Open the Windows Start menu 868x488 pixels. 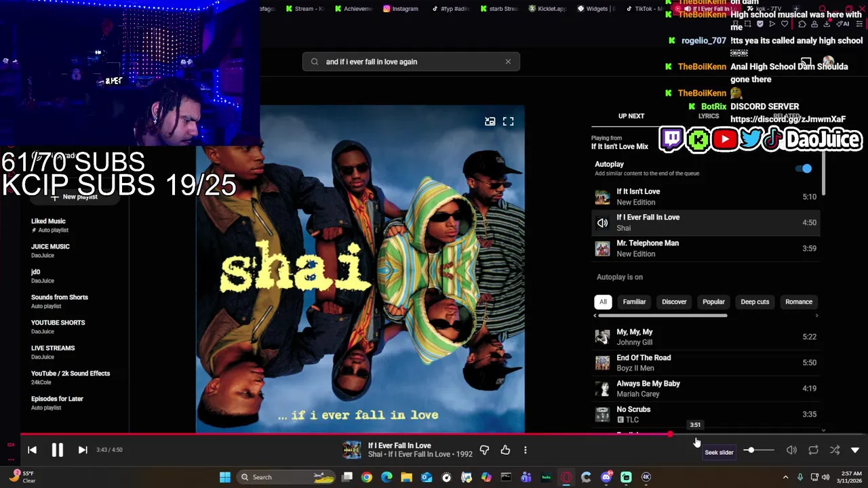pos(225,477)
